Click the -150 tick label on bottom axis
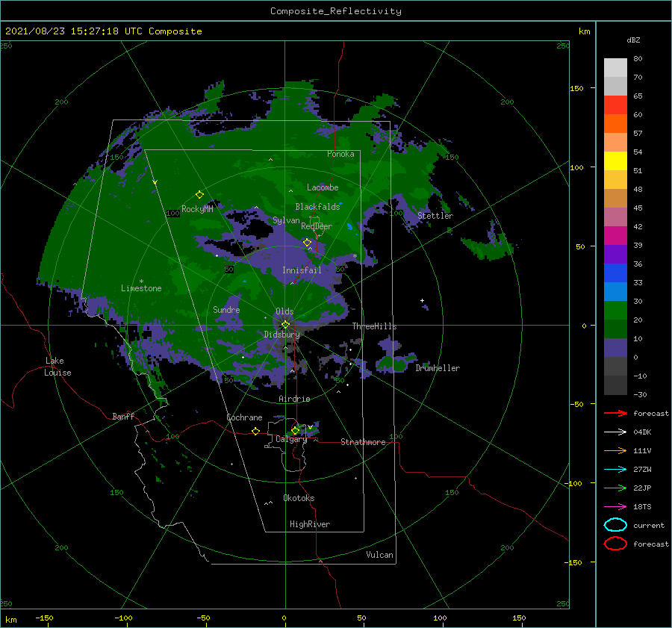Viewport: 672px width, 628px height. tap(44, 618)
